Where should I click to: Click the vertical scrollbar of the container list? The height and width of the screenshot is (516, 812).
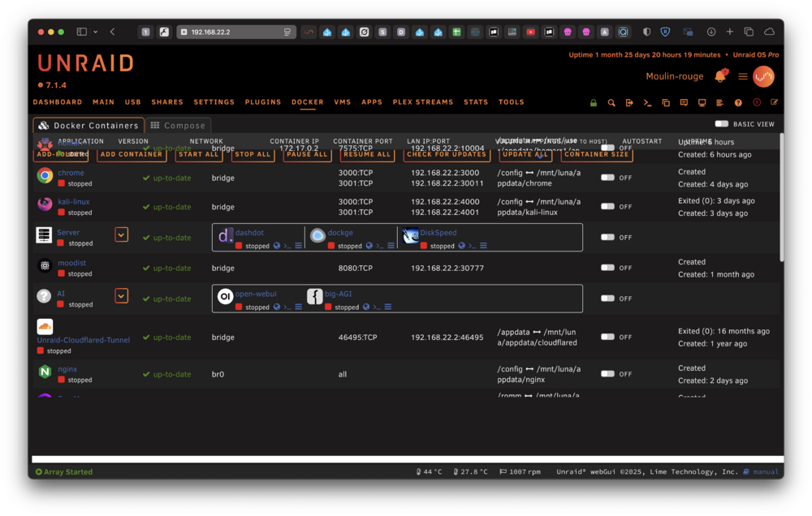point(781,198)
